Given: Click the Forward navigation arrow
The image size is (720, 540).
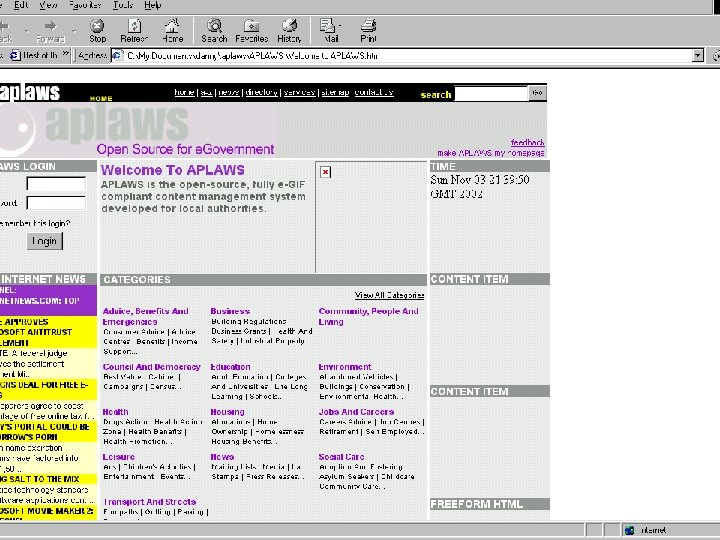Looking at the screenshot, I should (51, 30).
